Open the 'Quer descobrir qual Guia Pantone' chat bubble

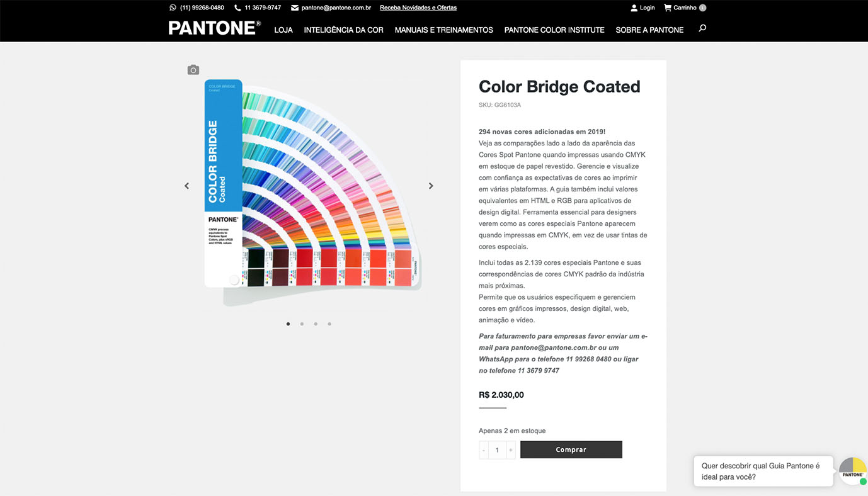tap(763, 471)
